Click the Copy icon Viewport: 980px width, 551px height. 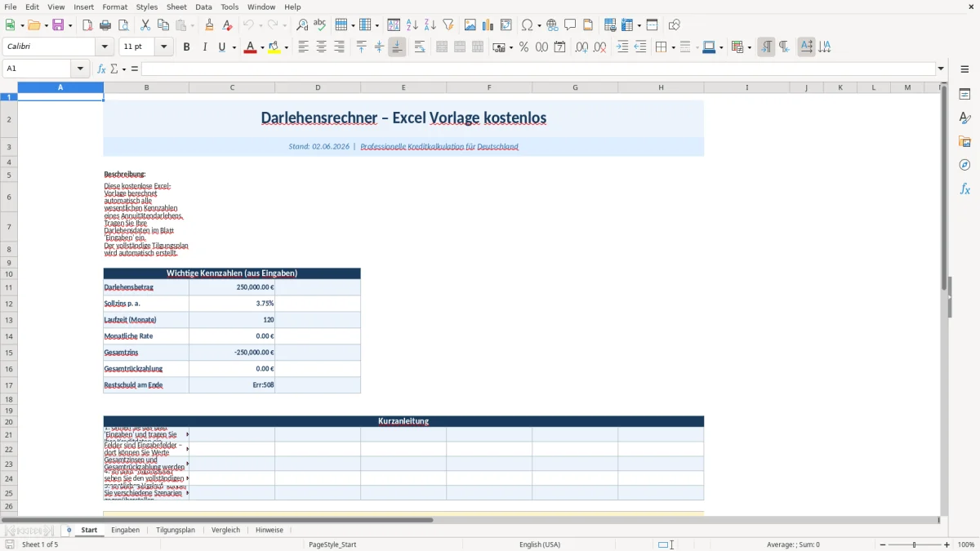coord(163,25)
